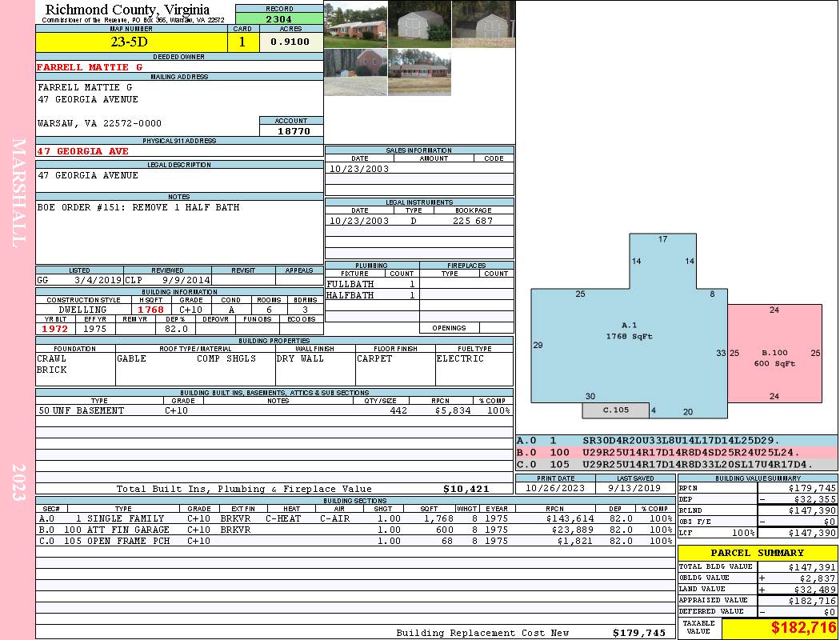Click the yellow PARCEL SUMMARY header
Screen dimensions: 840x640
coord(757,553)
